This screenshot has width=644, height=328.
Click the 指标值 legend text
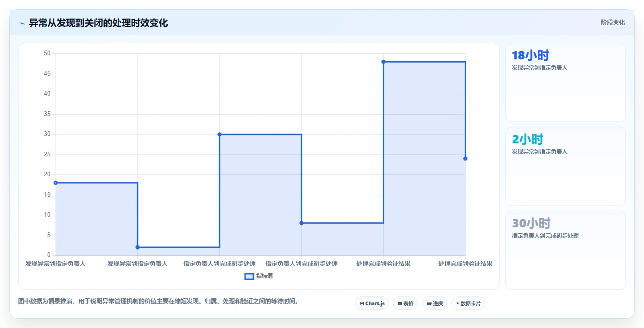click(265, 276)
